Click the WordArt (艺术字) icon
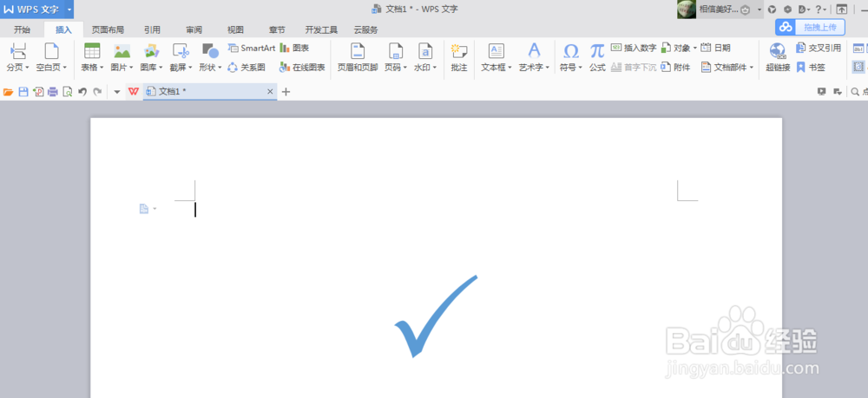The height and width of the screenshot is (398, 868). pos(534,51)
